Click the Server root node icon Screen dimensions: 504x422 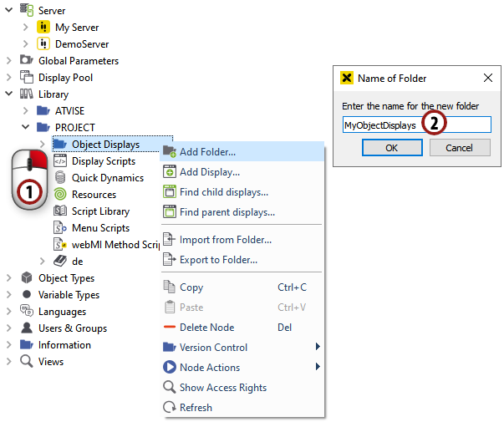27,10
